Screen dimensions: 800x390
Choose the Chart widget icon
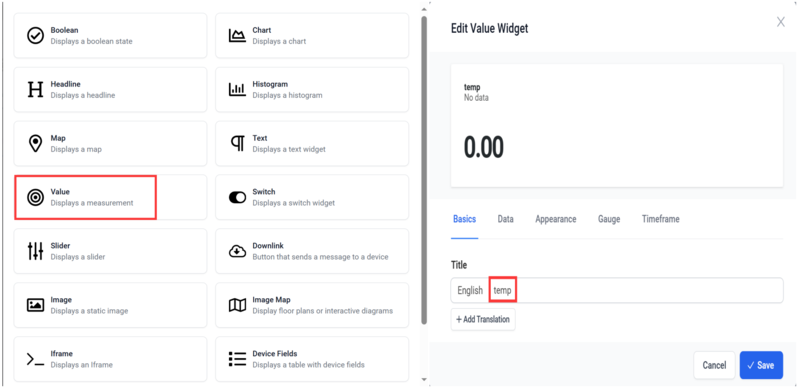pyautogui.click(x=237, y=36)
